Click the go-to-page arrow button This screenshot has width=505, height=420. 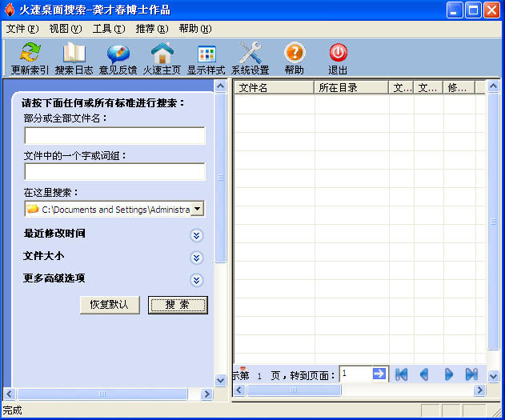click(379, 374)
